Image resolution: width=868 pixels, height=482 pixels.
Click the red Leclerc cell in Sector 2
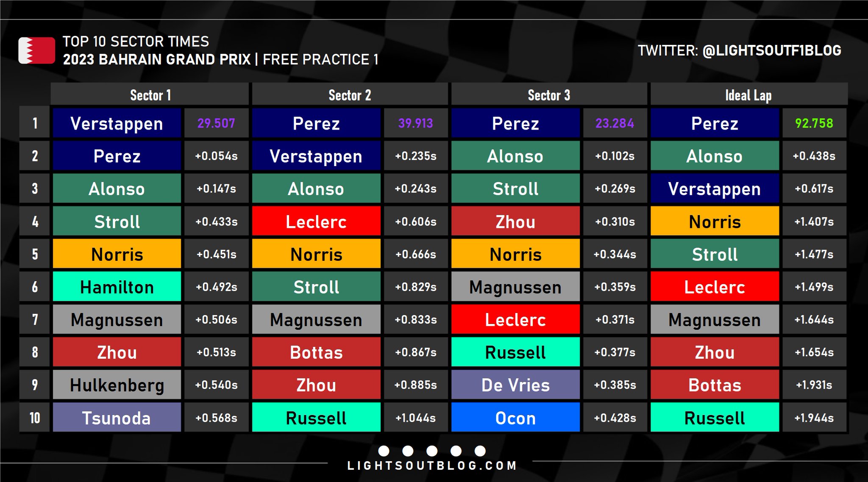click(316, 222)
